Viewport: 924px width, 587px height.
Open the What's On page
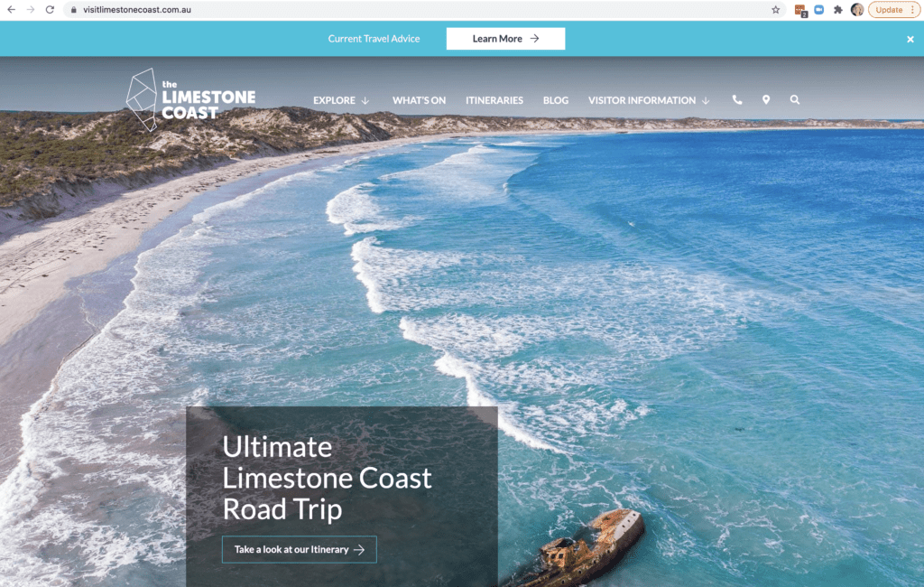tap(419, 100)
